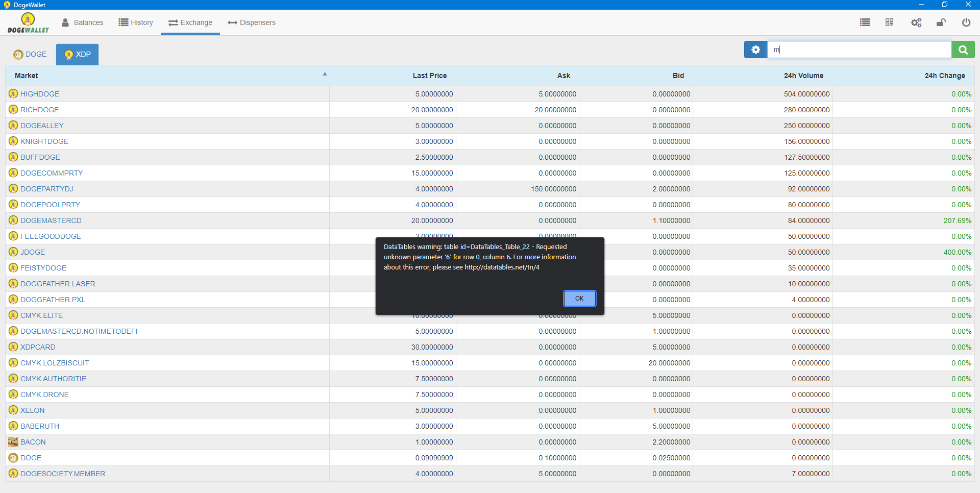Click the coin icon beside CMYK.LOLZBISCUIT

pos(13,363)
